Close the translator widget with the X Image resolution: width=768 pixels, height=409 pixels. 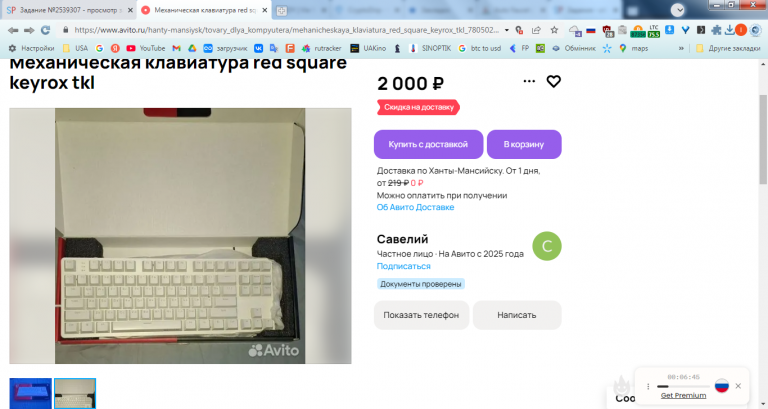tap(738, 386)
